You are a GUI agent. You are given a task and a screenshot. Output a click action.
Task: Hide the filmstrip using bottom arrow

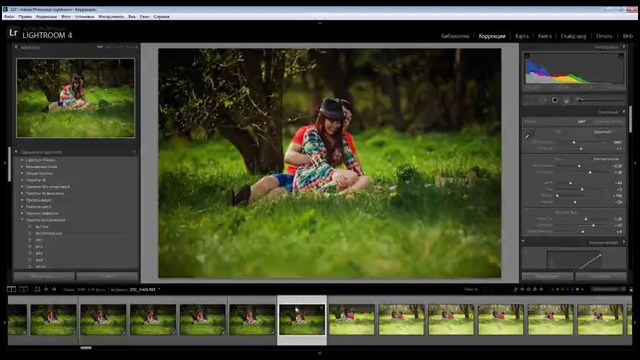[320, 353]
